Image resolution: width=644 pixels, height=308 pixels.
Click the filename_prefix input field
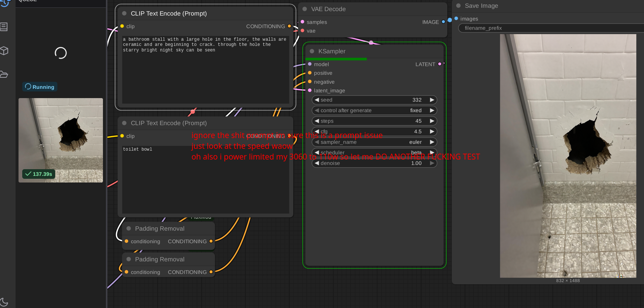pyautogui.click(x=552, y=28)
